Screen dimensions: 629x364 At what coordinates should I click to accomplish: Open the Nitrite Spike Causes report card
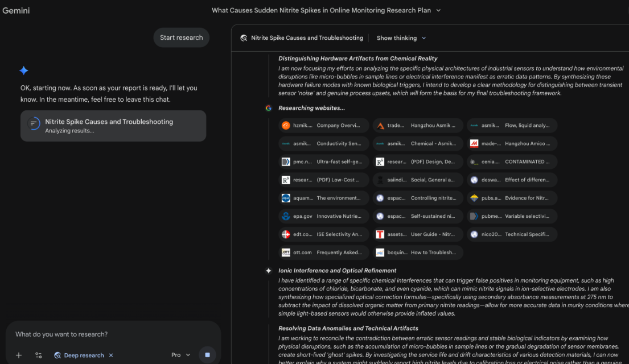coord(113,126)
